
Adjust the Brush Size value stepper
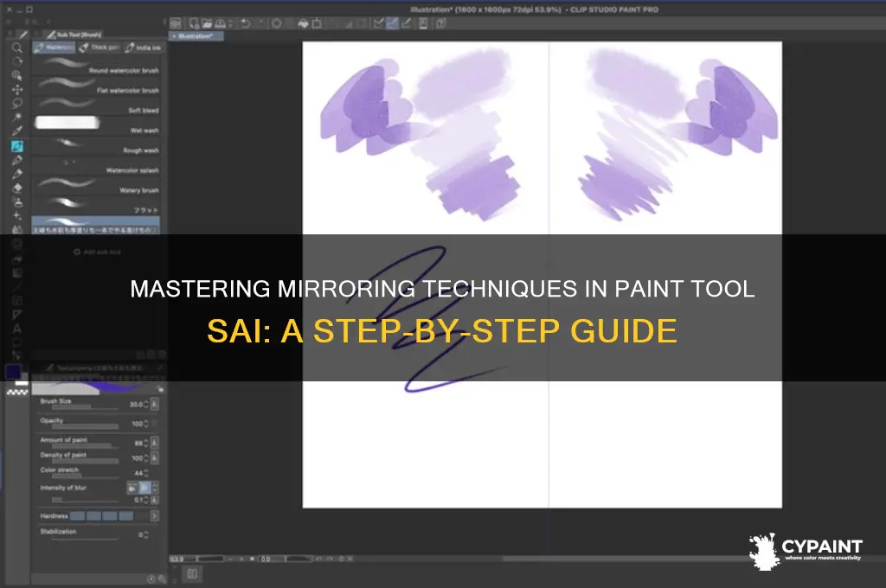(146, 405)
